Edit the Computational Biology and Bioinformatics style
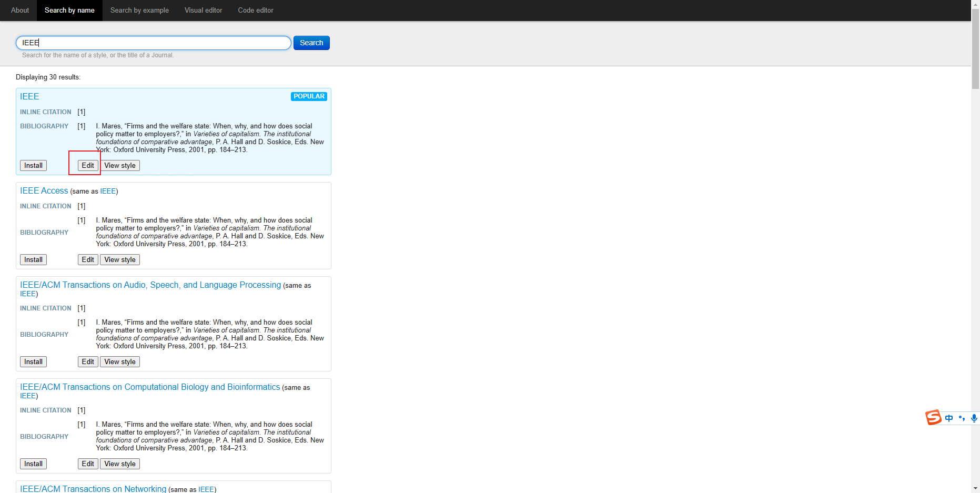980x493 pixels. click(88, 464)
